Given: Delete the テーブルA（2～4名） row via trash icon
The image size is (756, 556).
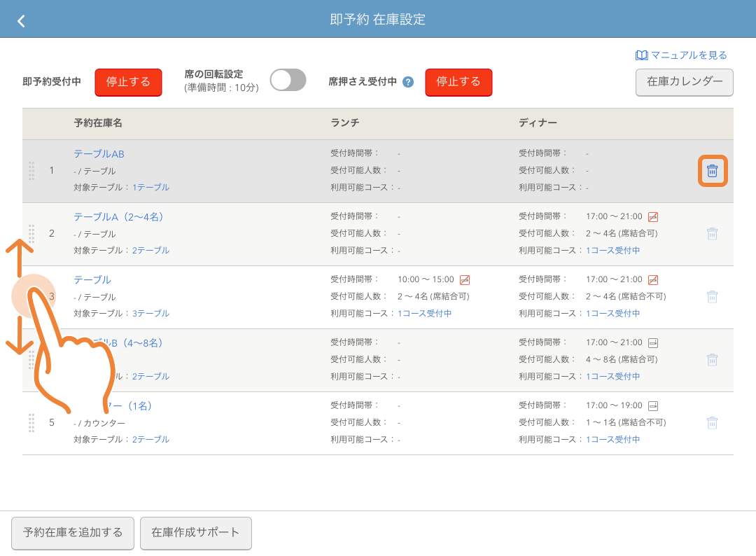Looking at the screenshot, I should [712, 233].
